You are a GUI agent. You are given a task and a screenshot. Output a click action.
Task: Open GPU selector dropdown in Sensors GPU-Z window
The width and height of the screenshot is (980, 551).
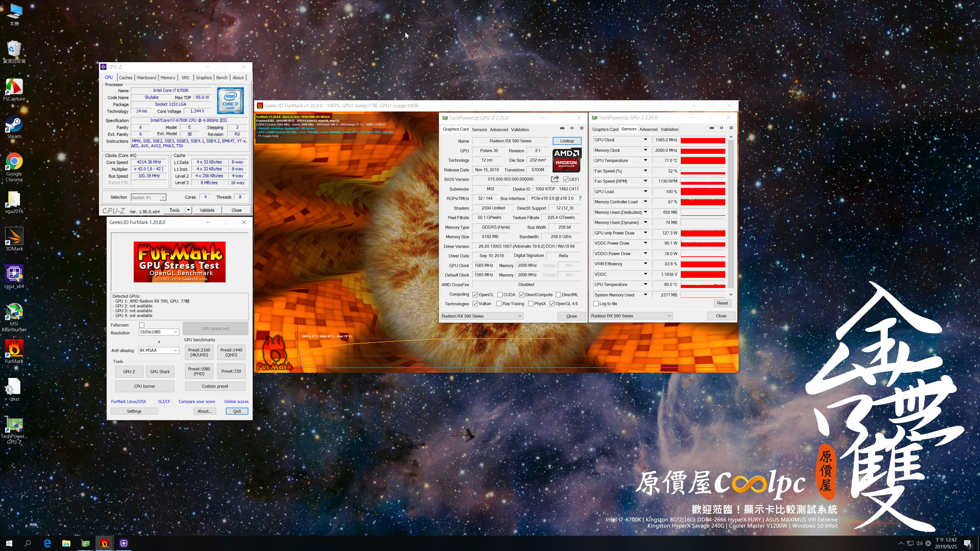pyautogui.click(x=631, y=316)
